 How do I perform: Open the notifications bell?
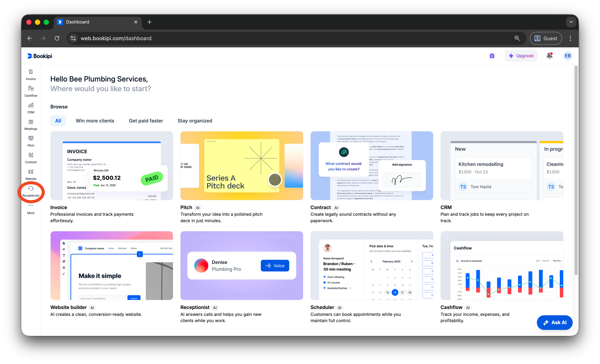point(549,56)
